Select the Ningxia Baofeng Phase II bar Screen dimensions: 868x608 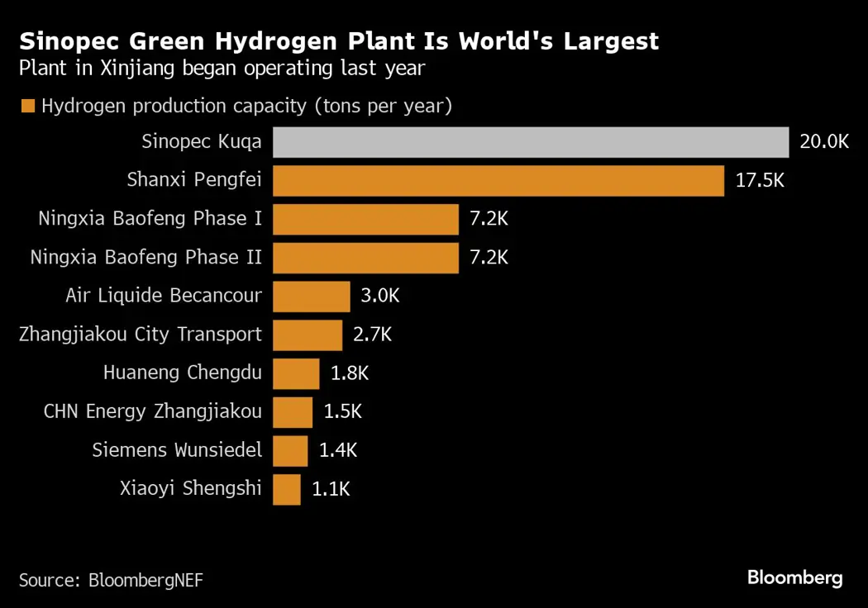click(365, 258)
